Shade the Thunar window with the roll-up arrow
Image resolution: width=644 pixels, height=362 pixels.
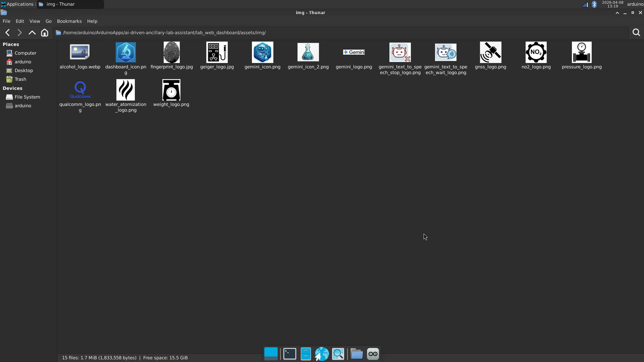[617, 13]
